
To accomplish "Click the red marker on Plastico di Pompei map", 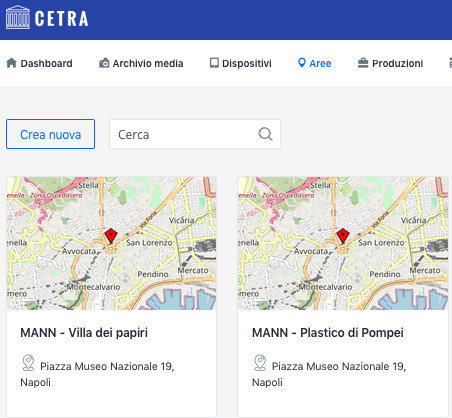I will tap(343, 235).
